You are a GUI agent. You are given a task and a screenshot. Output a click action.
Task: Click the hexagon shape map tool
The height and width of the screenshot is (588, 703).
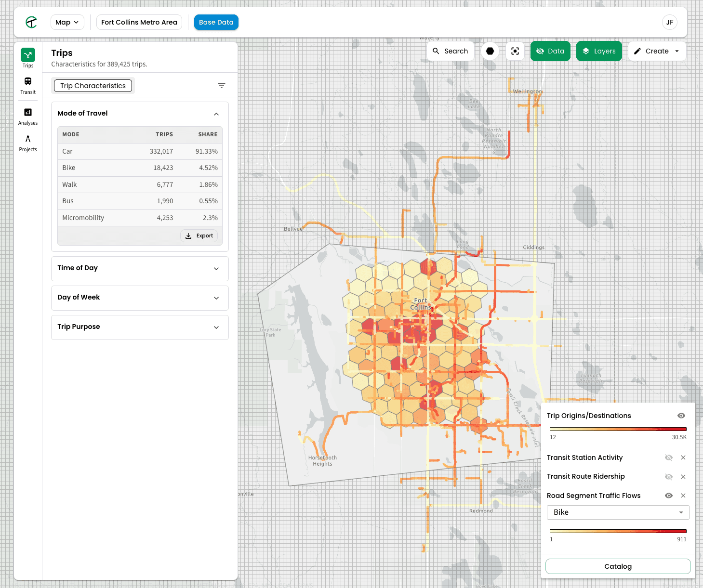pyautogui.click(x=490, y=51)
